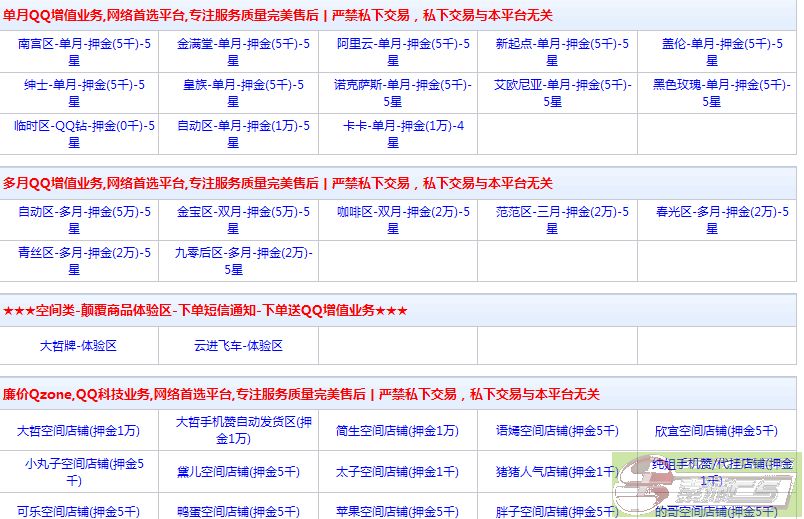Open 大哲空间店铺(押金1万) link

pos(78,431)
